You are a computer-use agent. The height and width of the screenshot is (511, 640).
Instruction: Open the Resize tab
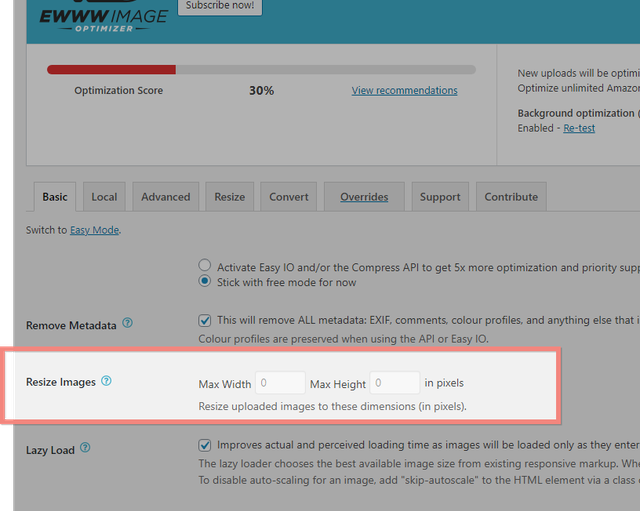pyautogui.click(x=230, y=197)
